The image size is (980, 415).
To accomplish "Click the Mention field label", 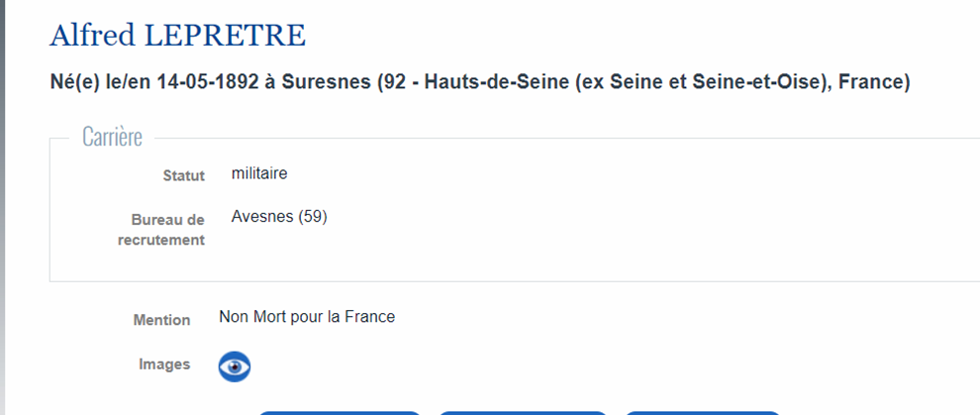I will (161, 320).
